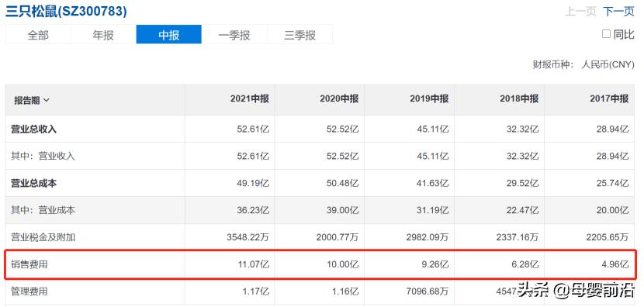Click 营业成本 value 31.19亿
Viewport: 644px width, 307px height.
433,210
